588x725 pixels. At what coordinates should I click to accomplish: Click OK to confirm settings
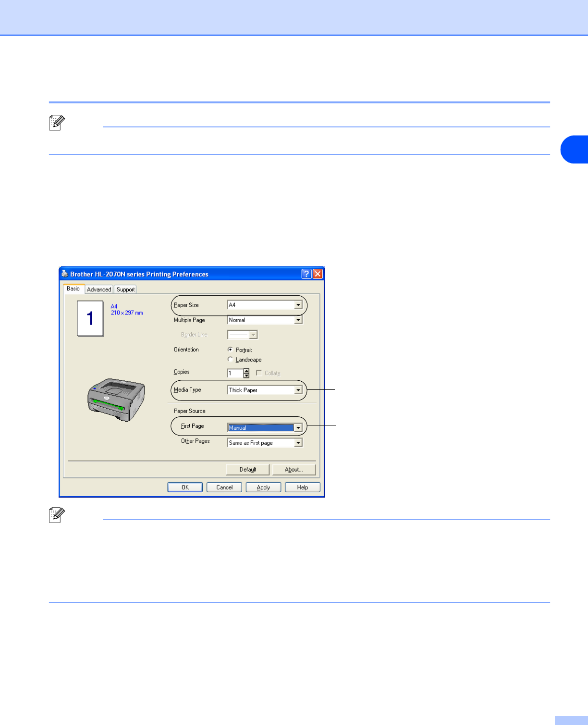pyautogui.click(x=185, y=487)
